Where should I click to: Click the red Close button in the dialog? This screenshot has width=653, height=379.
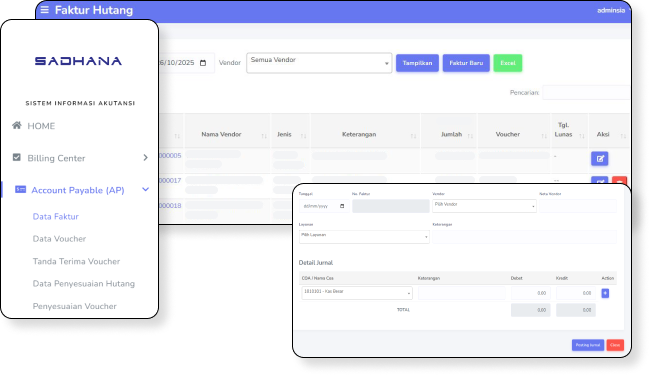(x=615, y=345)
